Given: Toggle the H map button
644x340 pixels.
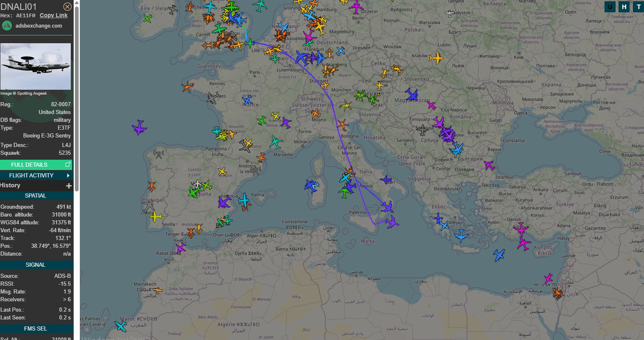Looking at the screenshot, I should [624, 7].
